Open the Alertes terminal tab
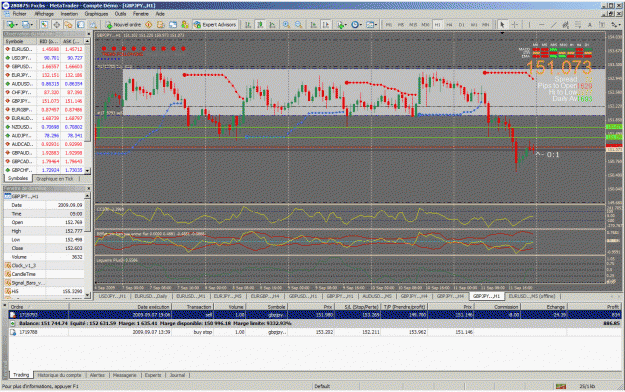The width and height of the screenshot is (625, 392). (x=97, y=375)
